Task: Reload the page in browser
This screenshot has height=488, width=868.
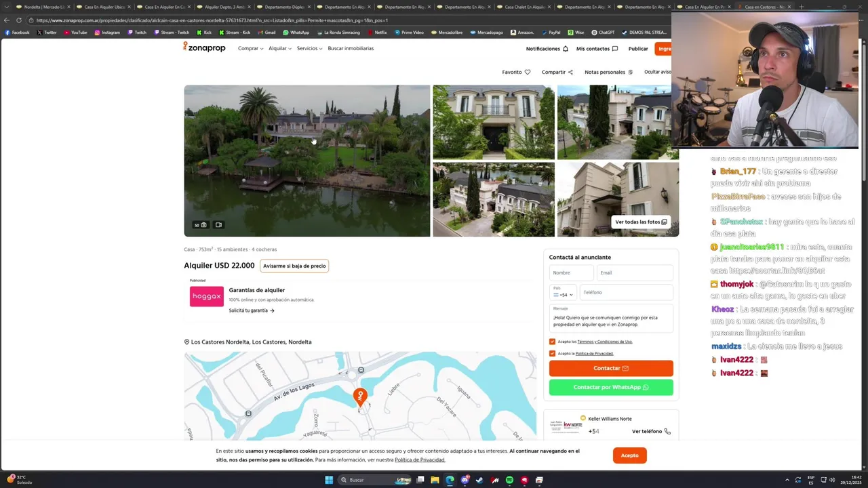Action: [19, 20]
